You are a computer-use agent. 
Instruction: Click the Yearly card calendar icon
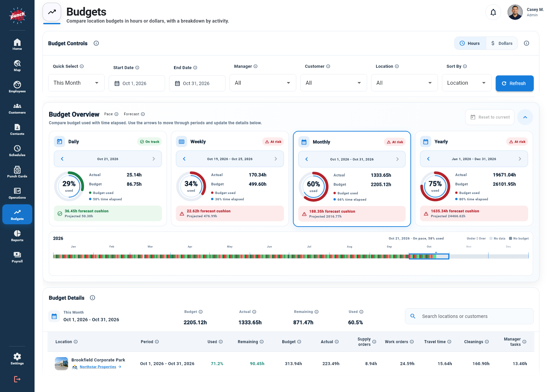[x=426, y=142]
